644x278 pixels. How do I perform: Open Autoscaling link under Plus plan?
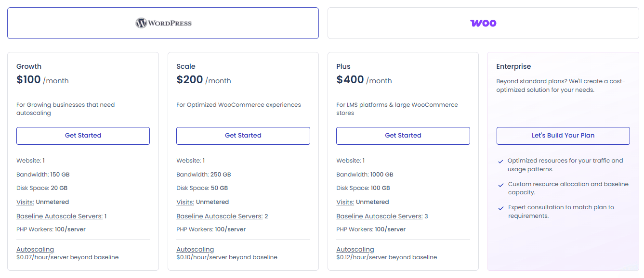(355, 249)
